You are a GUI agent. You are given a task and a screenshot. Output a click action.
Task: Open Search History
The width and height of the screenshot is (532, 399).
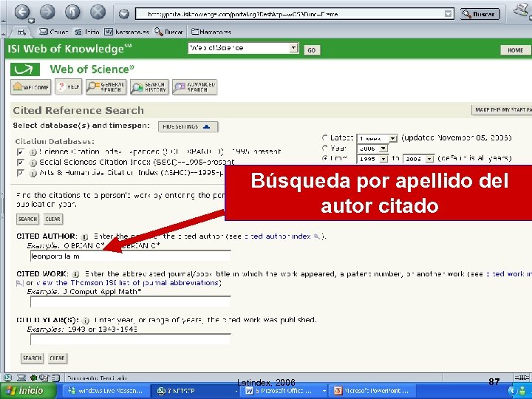pyautogui.click(x=149, y=87)
